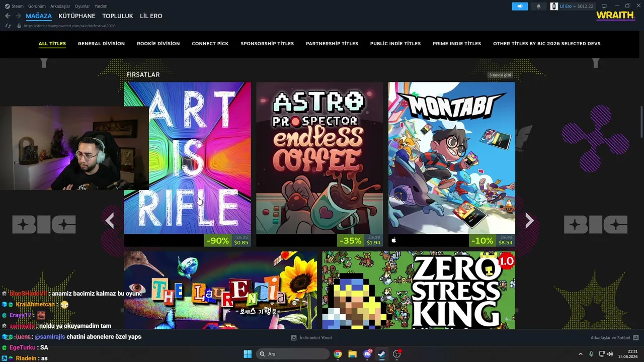Launch Google Chrome from the taskbar
Screen dimensions: 644x362
[x=338, y=354]
